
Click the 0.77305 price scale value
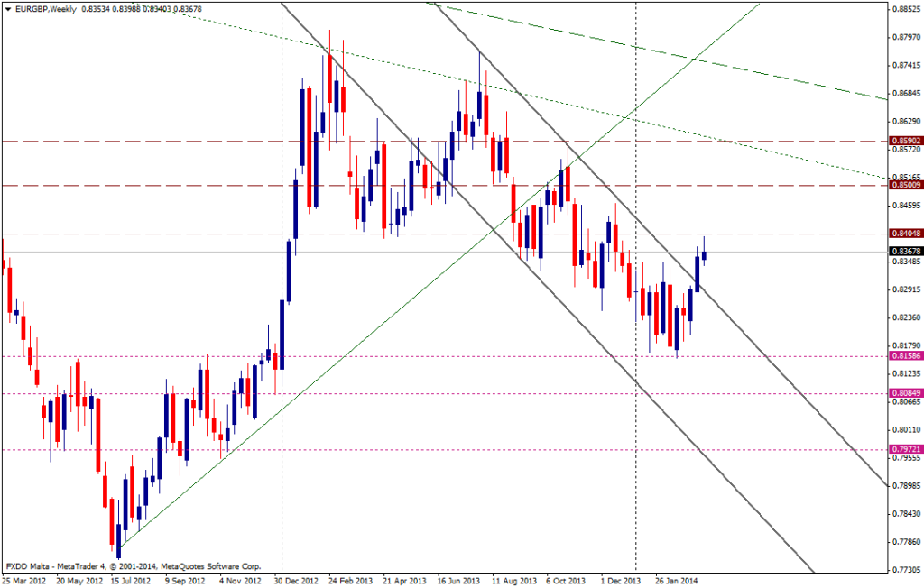point(905,570)
